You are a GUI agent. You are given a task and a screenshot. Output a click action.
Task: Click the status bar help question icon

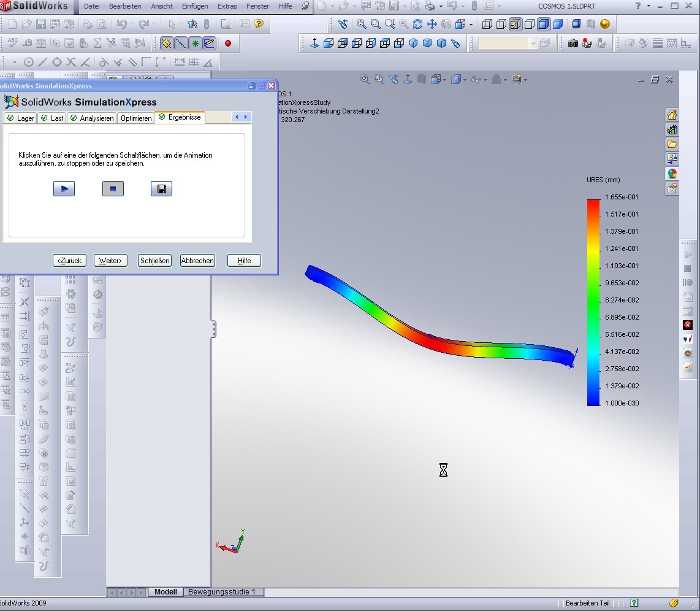(x=634, y=603)
